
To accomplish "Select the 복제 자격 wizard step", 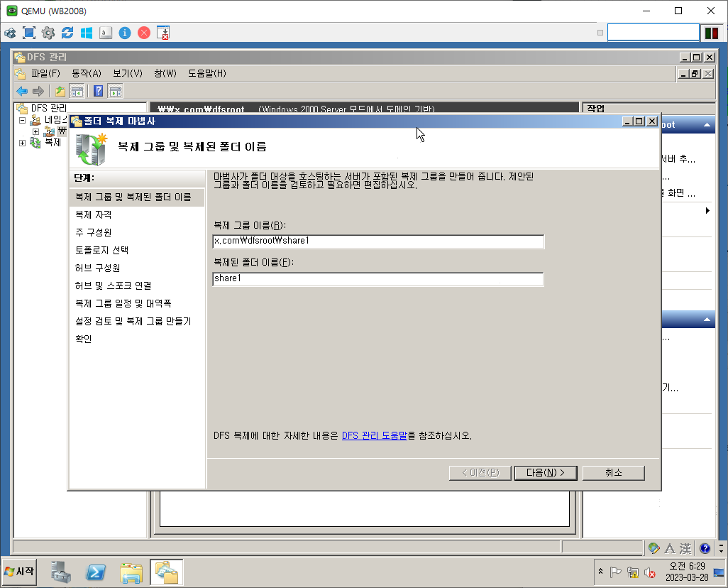I will tap(94, 214).
